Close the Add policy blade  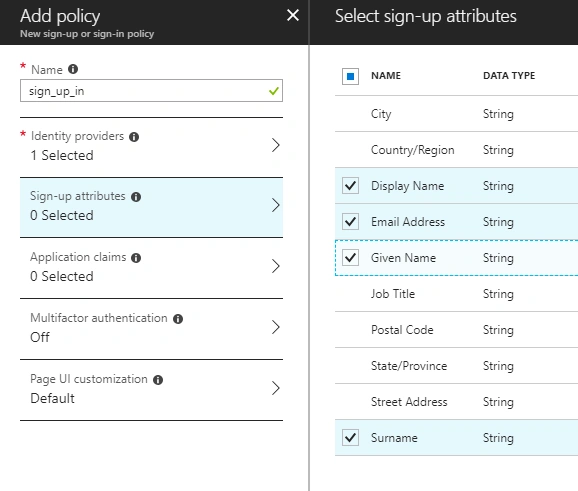point(293,15)
